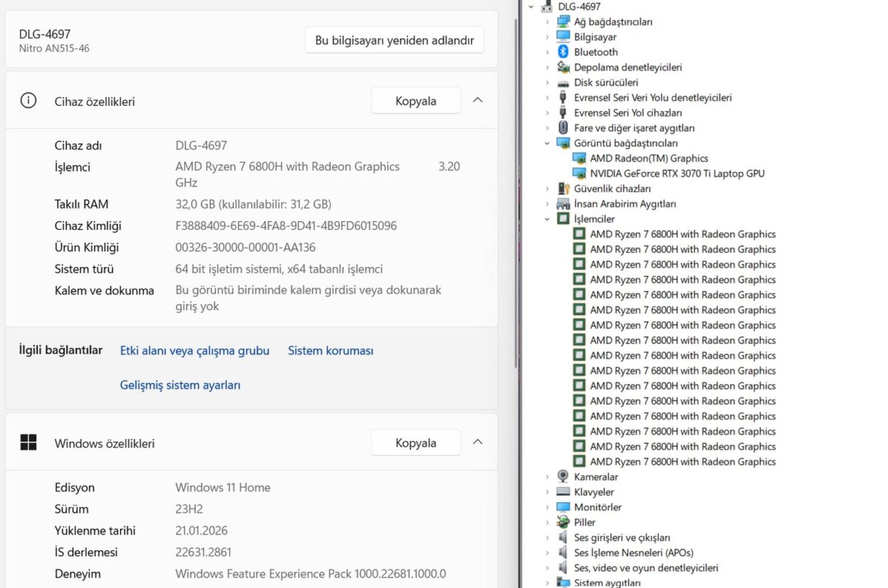The width and height of the screenshot is (888, 588).
Task: Click the AMD Radeon(TM) Graphics adapter icon
Action: point(579,158)
